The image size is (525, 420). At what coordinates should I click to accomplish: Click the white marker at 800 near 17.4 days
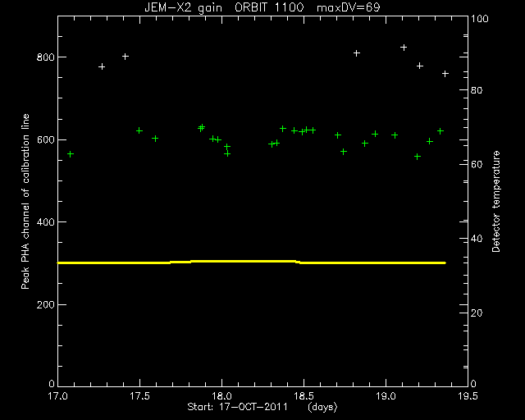click(126, 57)
